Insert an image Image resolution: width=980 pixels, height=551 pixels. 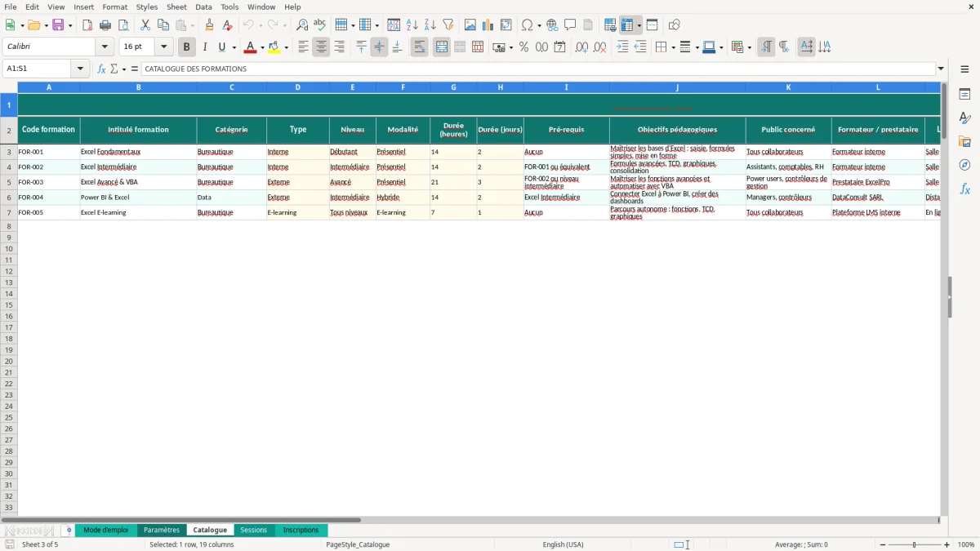(x=470, y=25)
